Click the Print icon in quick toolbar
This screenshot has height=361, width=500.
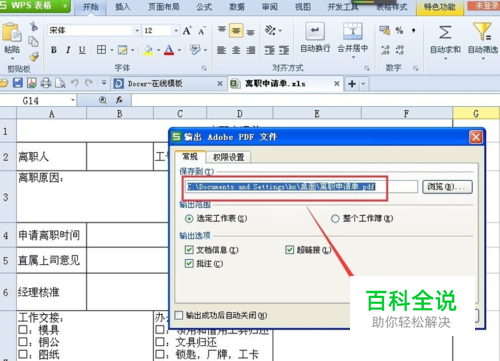coord(46,83)
